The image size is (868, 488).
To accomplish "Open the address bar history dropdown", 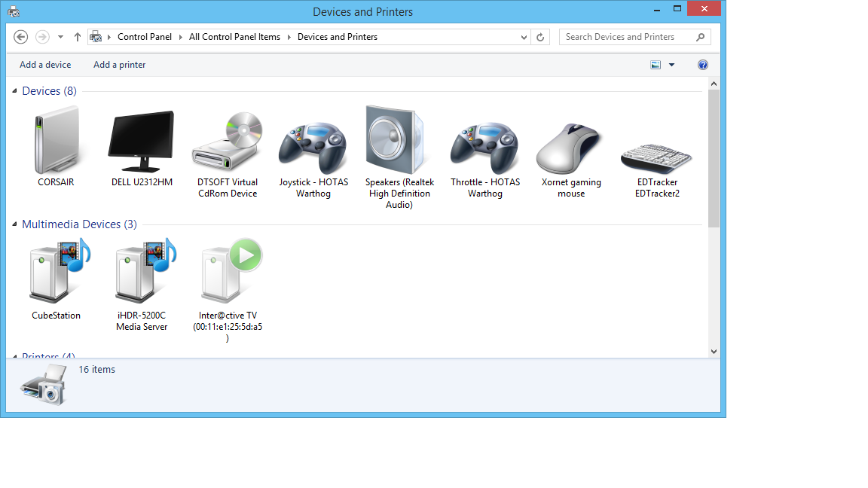I will (524, 37).
